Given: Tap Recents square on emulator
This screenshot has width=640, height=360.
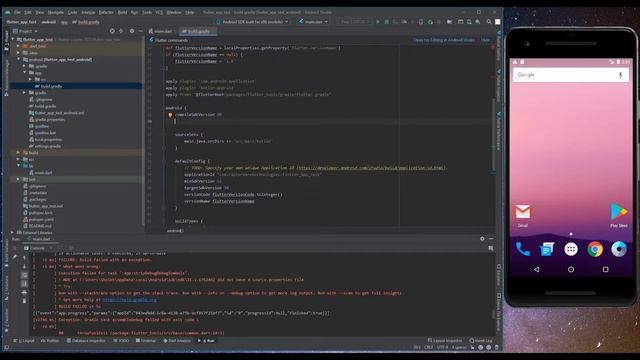Looking at the screenshot, I should 605,269.
